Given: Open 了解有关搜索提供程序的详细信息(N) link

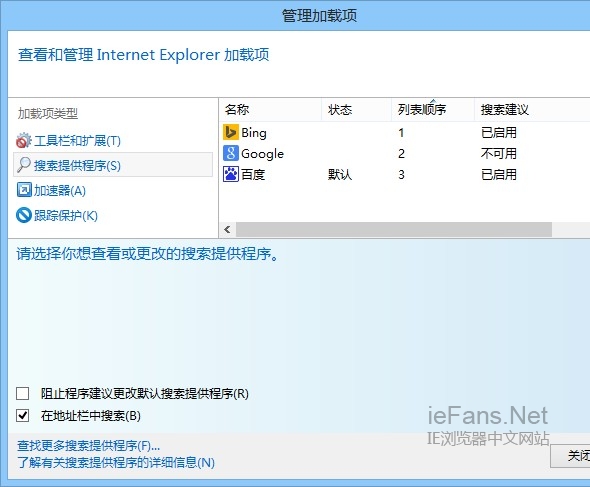Looking at the screenshot, I should 116,462.
